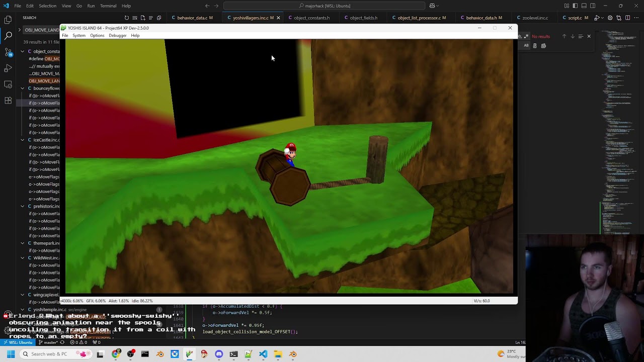644x362 pixels.
Task: Open the Copilot chat menu
Action: click(434, 6)
